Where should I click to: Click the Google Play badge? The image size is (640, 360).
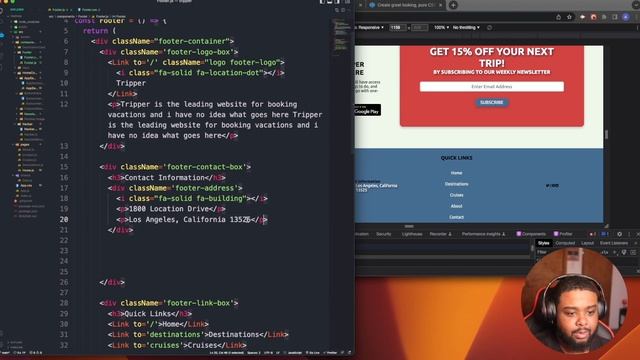tap(367, 110)
